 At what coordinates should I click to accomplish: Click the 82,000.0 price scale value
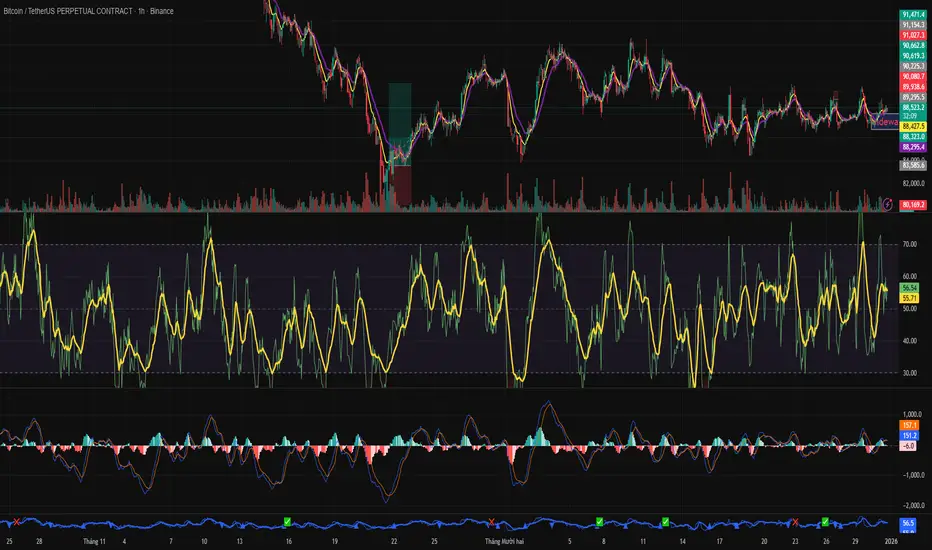pos(914,184)
